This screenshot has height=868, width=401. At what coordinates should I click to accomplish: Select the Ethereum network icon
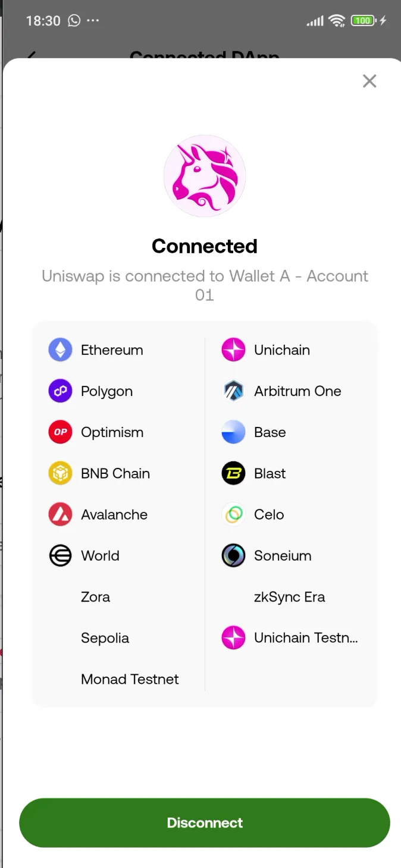click(x=59, y=350)
